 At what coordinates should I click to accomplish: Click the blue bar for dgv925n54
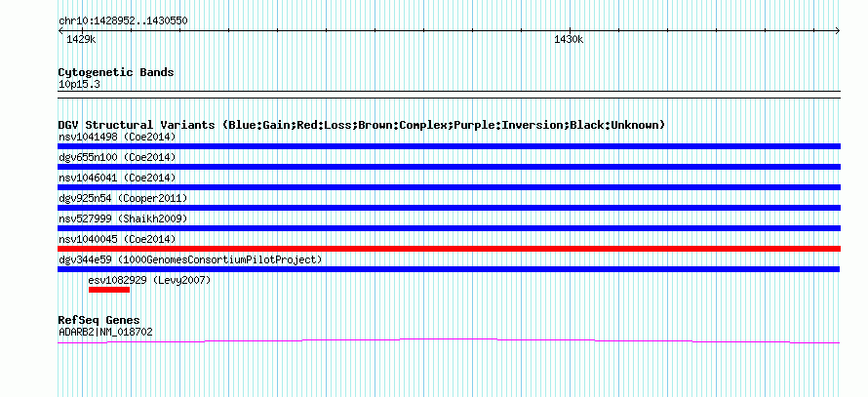point(449,208)
